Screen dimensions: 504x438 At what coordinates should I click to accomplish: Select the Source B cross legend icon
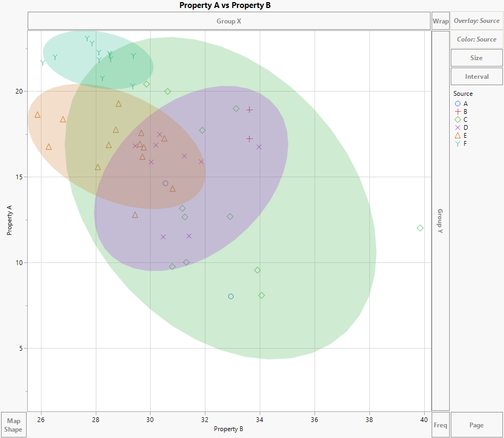click(457, 111)
